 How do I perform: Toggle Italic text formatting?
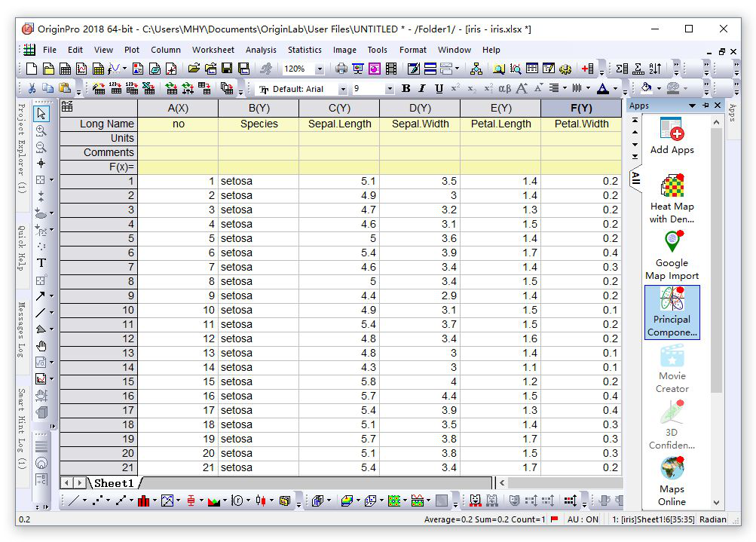point(423,88)
